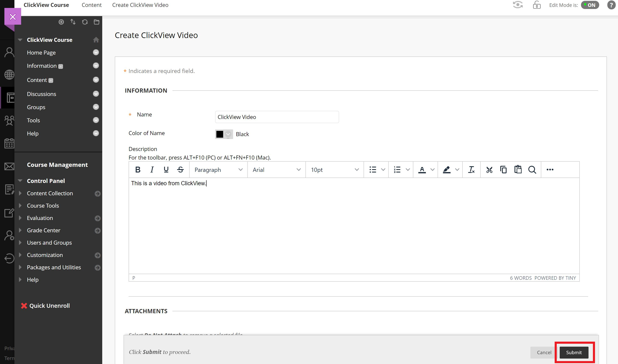This screenshot has width=618, height=364.
Task: Open Groups in course menu
Action: (x=36, y=107)
